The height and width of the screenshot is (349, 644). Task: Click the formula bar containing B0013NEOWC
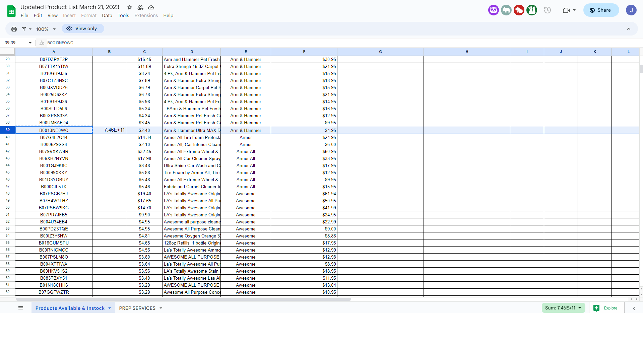point(342,43)
